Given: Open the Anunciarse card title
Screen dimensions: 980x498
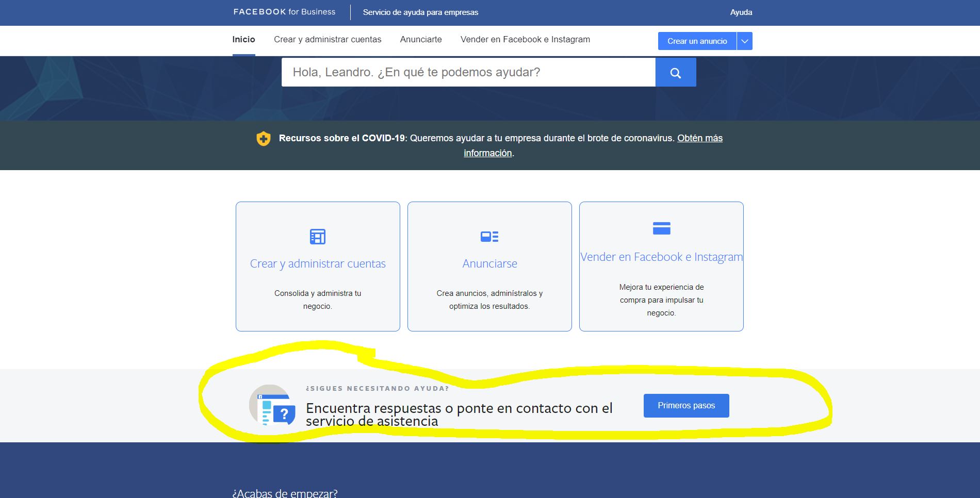Looking at the screenshot, I should [x=489, y=263].
